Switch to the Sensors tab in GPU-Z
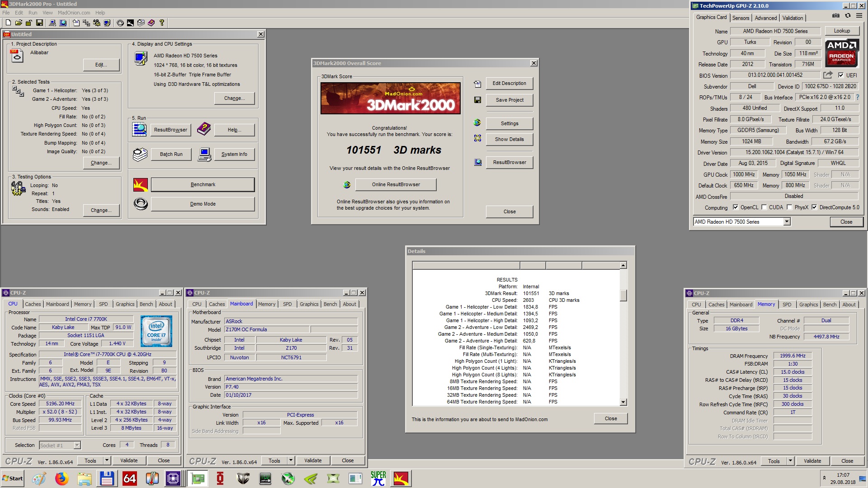 pos(741,18)
